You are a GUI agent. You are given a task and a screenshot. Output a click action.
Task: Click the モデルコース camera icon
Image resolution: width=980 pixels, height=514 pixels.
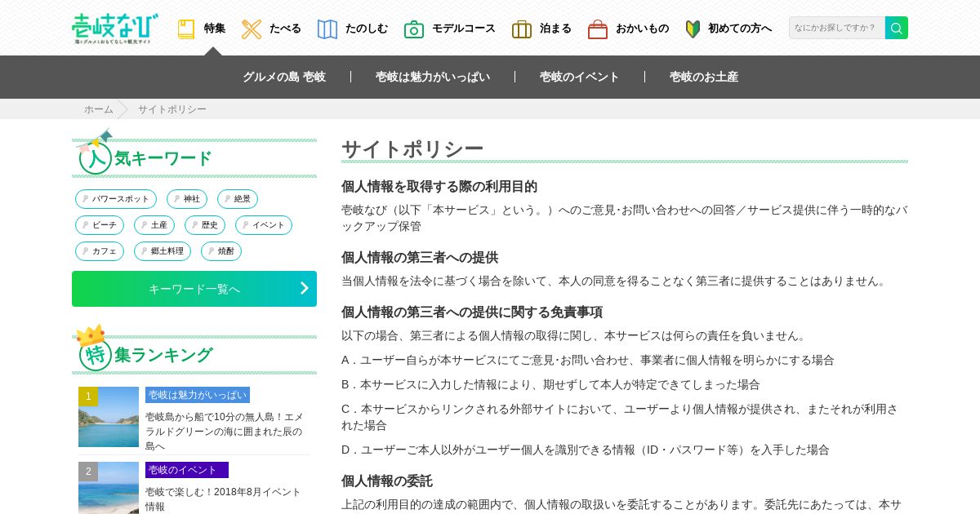coord(414,29)
